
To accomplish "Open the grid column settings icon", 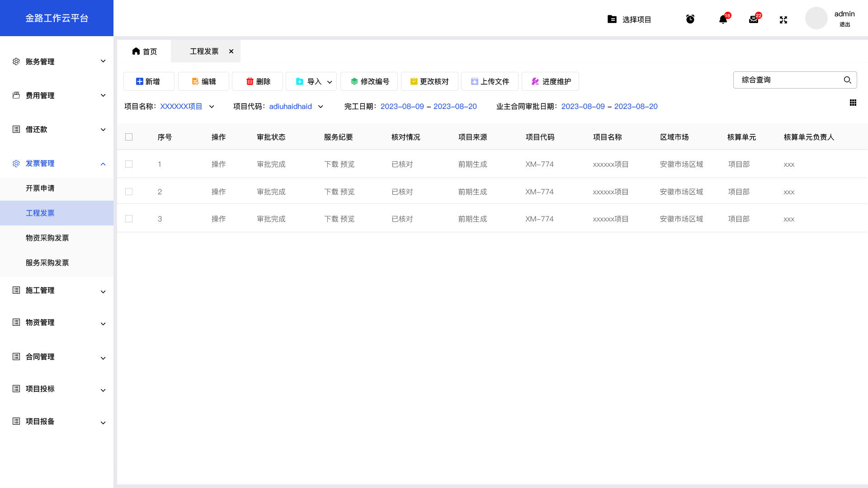I will pos(853,103).
